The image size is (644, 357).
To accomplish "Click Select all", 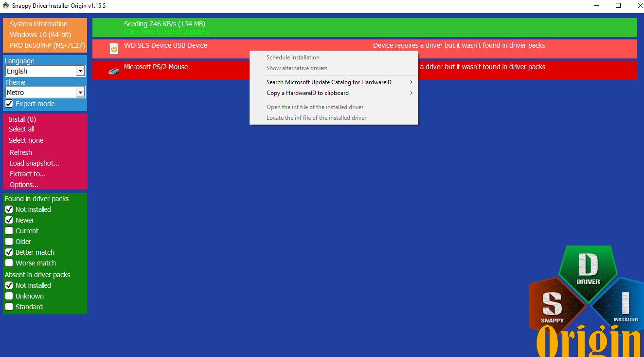I will 21,129.
